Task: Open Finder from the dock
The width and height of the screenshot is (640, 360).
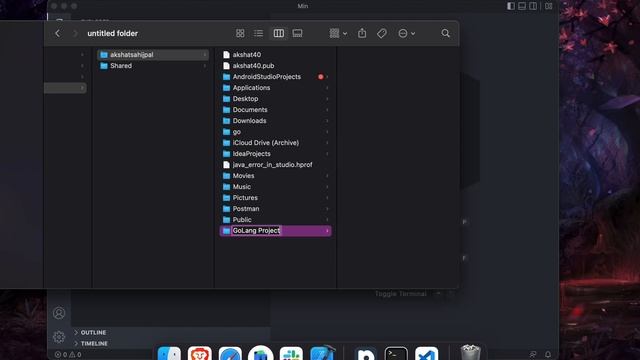Action: pos(169,353)
